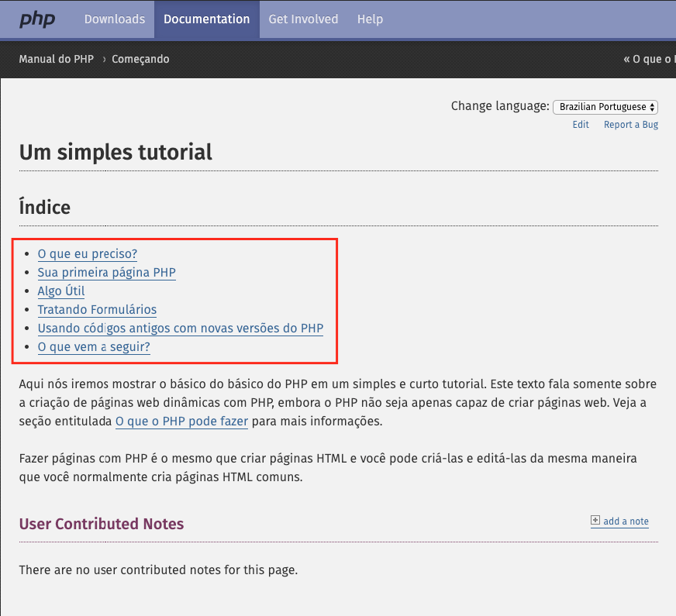Image resolution: width=676 pixels, height=616 pixels.
Task: Open 'Usando códigos antigos com novas versões' link
Action: pos(181,328)
